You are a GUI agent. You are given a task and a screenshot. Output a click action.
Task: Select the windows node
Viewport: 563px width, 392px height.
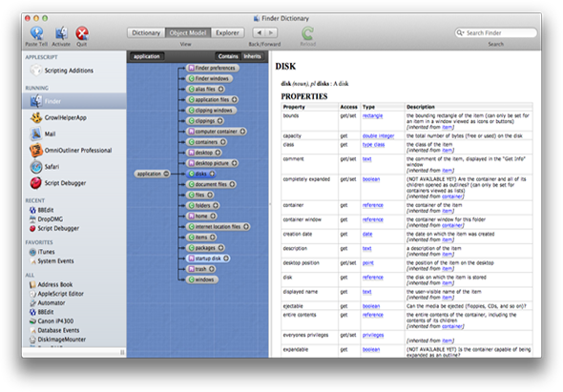[201, 279]
